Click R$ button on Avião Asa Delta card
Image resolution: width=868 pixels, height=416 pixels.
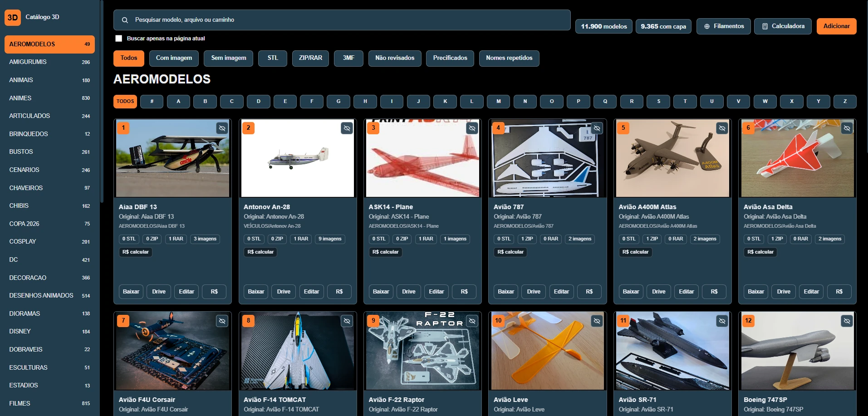tap(839, 292)
